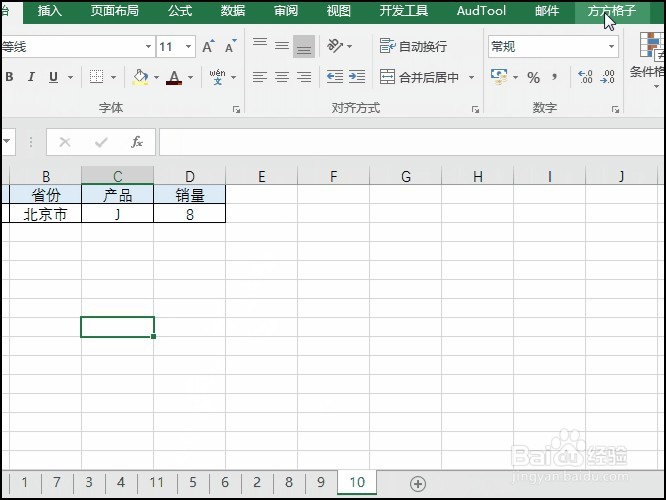Viewport: 666px width, 500px height.
Task: Toggle 自动换行 wrap text
Action: tap(413, 46)
